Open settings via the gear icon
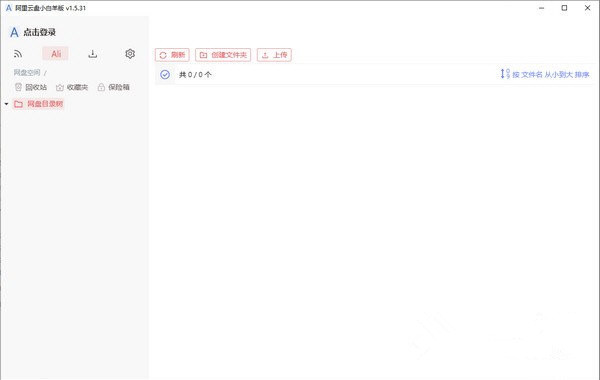 click(130, 54)
